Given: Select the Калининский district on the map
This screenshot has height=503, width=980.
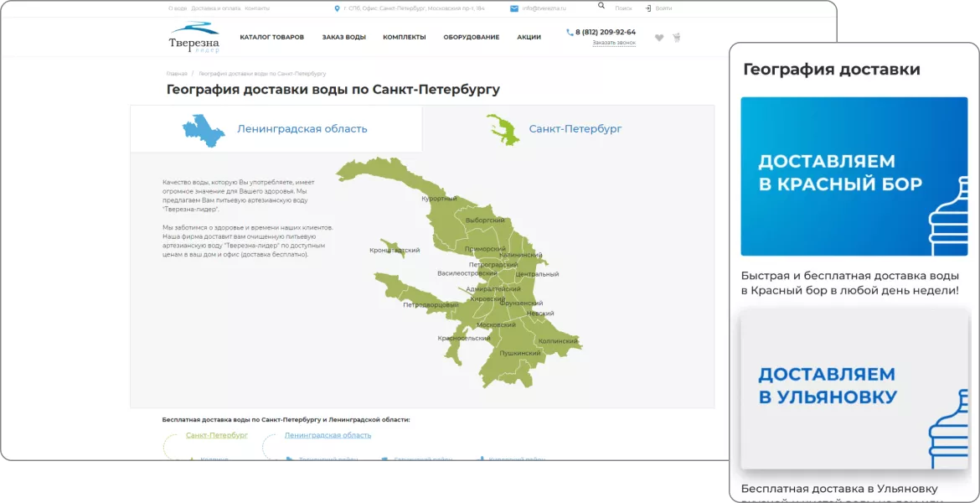Looking at the screenshot, I should [x=521, y=255].
